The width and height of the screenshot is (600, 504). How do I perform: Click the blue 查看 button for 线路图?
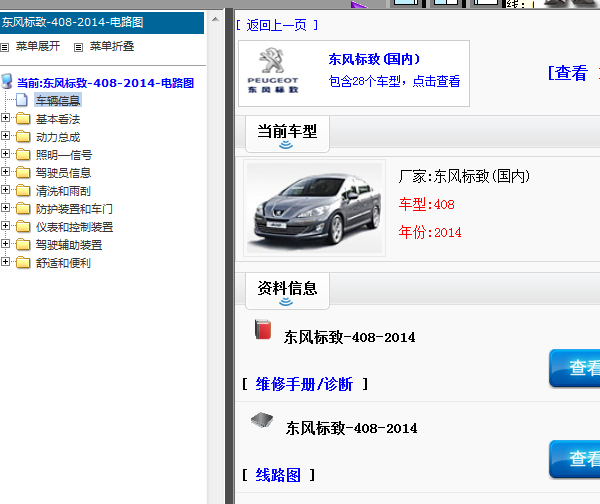coord(574,459)
